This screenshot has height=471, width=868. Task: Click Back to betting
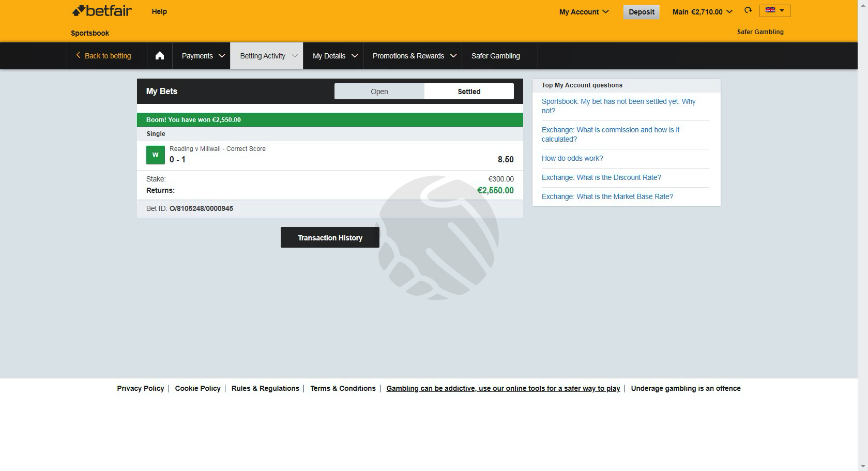[x=103, y=56]
